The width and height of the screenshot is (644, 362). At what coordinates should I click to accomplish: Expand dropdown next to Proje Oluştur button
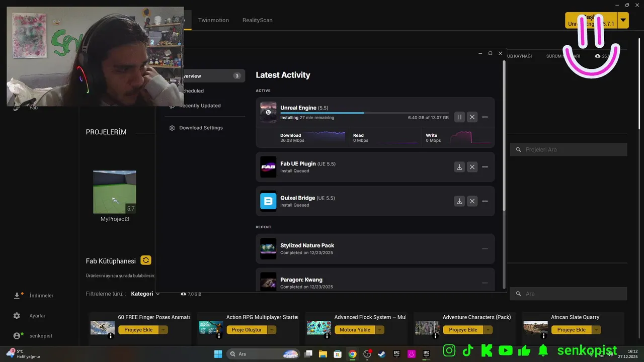272,330
